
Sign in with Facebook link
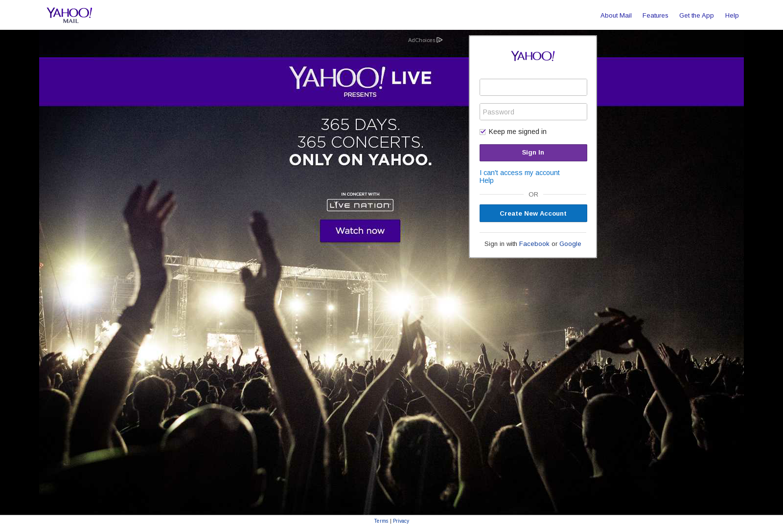(x=534, y=244)
